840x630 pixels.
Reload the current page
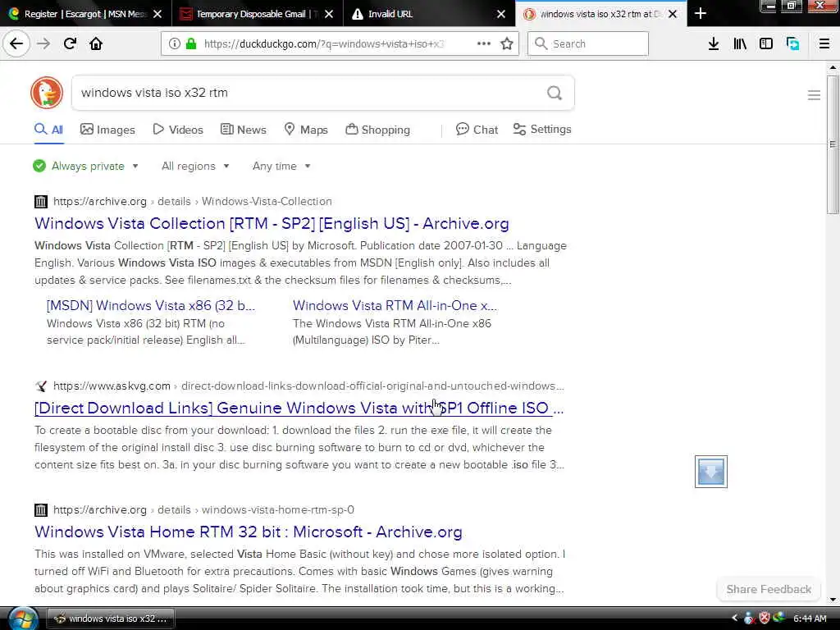pos(70,43)
